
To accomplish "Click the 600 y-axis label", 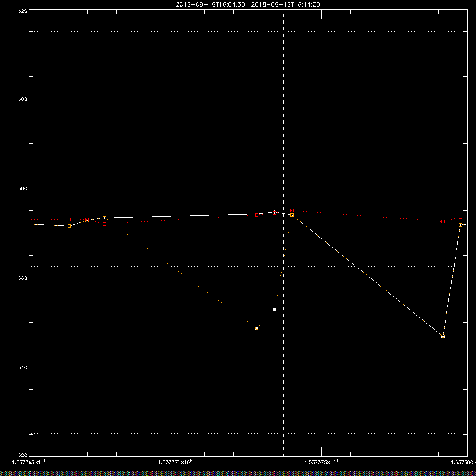I will pos(23,99).
